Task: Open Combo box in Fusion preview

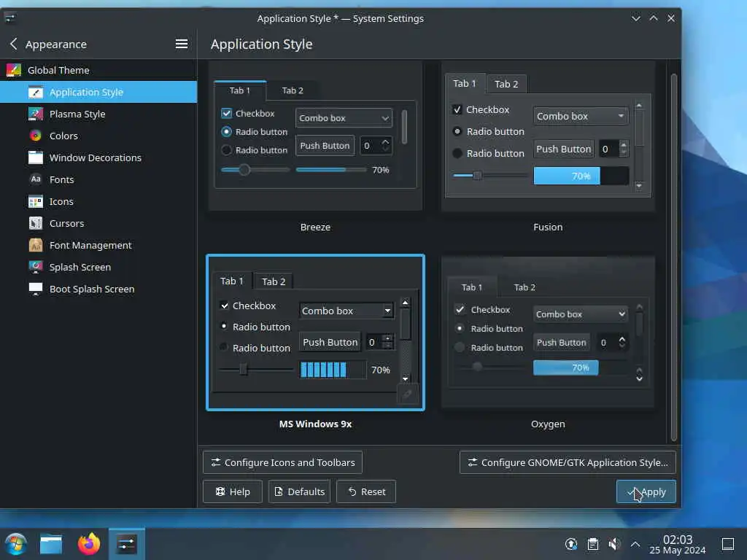Action: click(581, 116)
